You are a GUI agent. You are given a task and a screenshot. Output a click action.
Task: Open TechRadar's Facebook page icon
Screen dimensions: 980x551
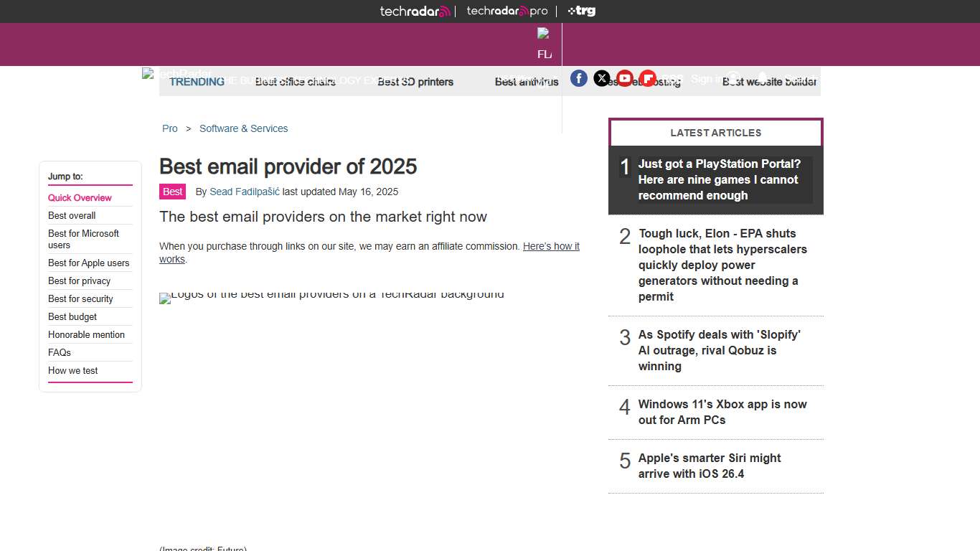(x=579, y=78)
